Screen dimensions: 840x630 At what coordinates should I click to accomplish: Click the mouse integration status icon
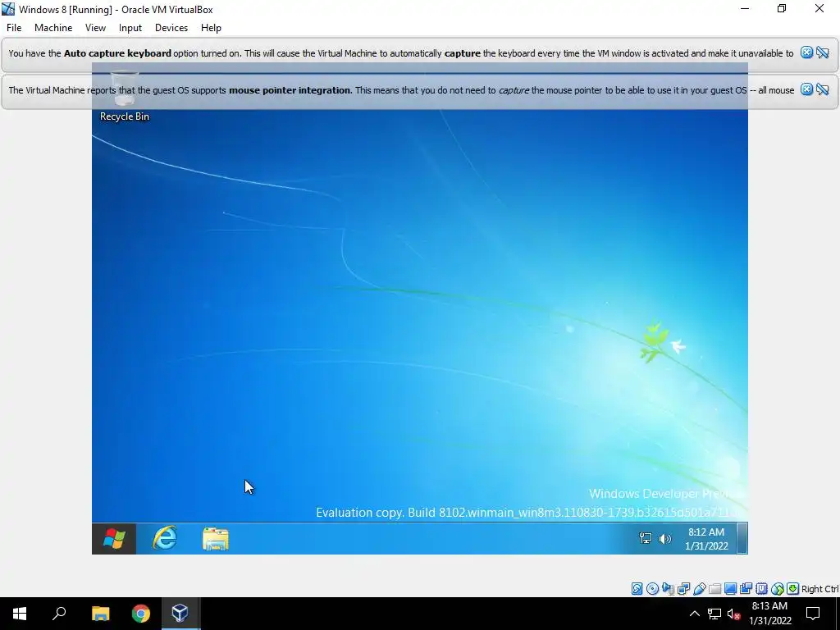pos(778,589)
